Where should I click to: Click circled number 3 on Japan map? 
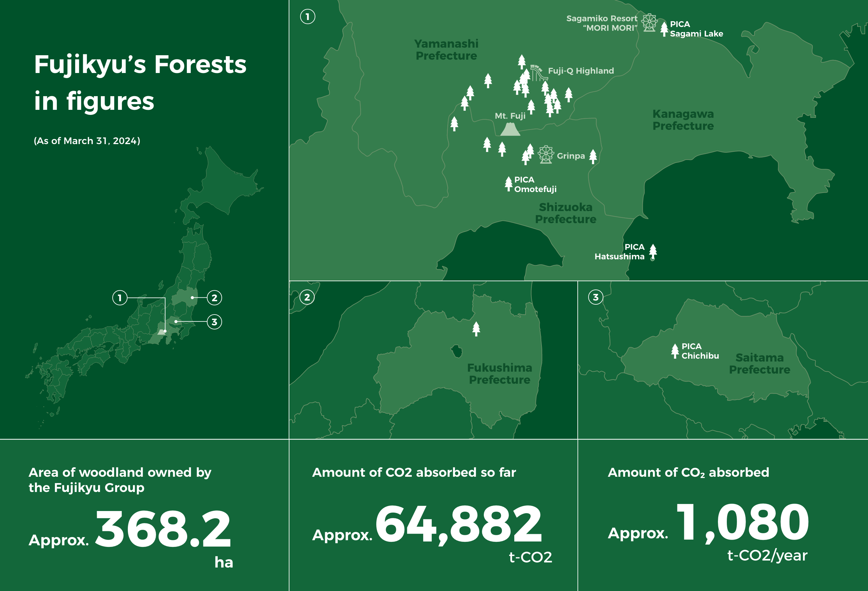[x=214, y=322]
